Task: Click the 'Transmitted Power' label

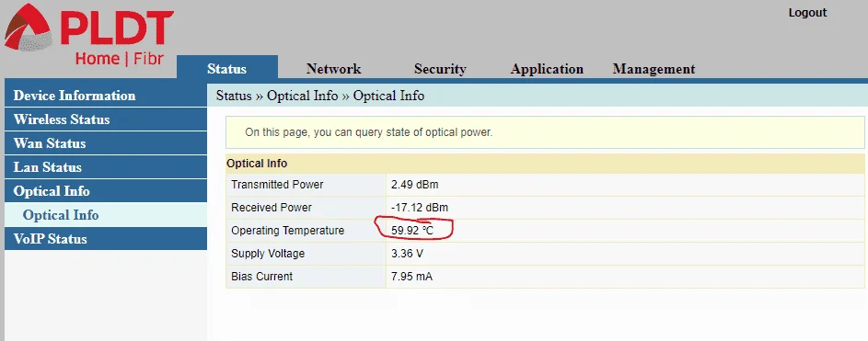Action: [277, 185]
